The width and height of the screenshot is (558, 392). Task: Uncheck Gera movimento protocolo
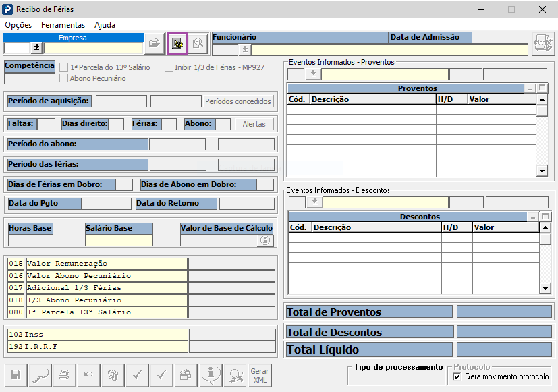pos(457,376)
